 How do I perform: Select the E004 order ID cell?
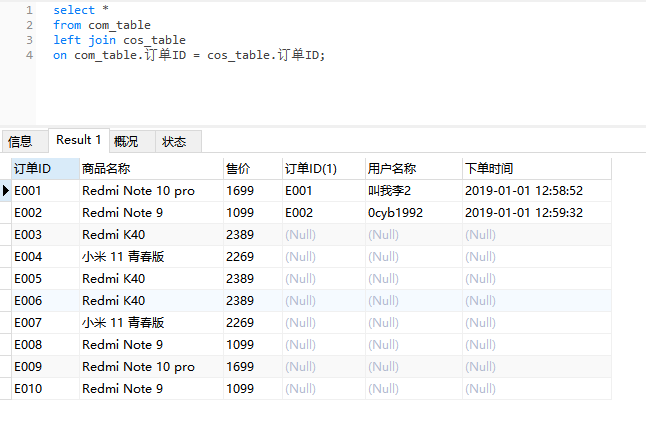click(x=45, y=257)
